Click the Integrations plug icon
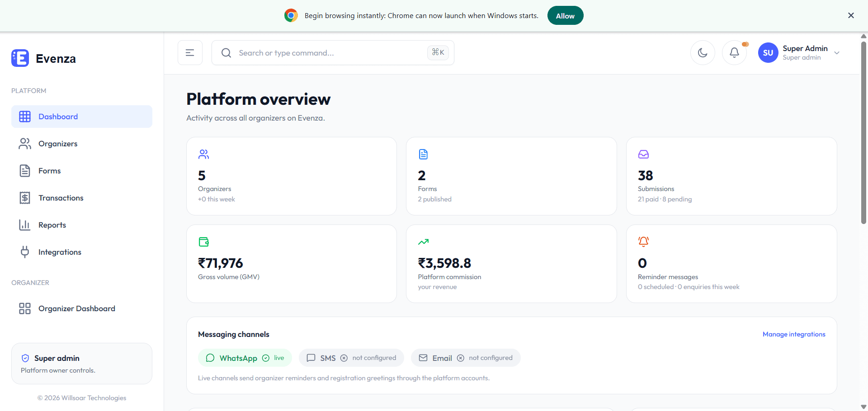Screen dimensions: 868x411 [x=25, y=252]
